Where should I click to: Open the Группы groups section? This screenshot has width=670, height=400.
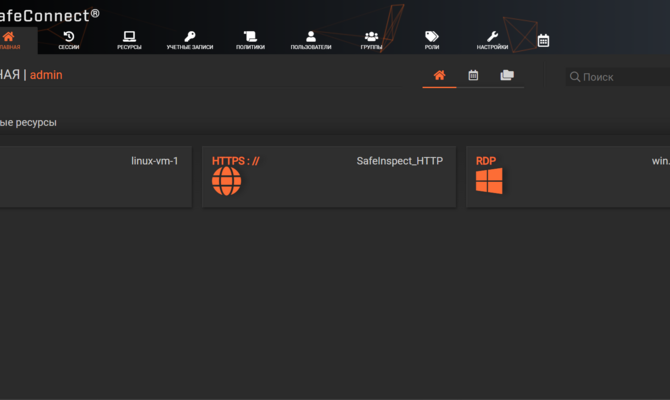(x=371, y=40)
